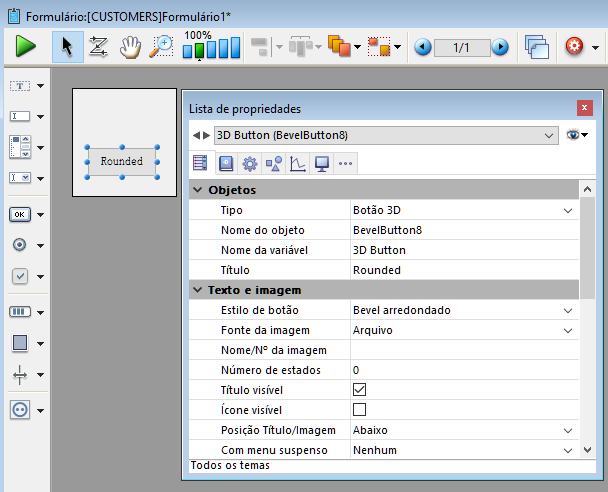608x492 pixels.
Task: Run the form with the green play button
Action: click(x=26, y=46)
